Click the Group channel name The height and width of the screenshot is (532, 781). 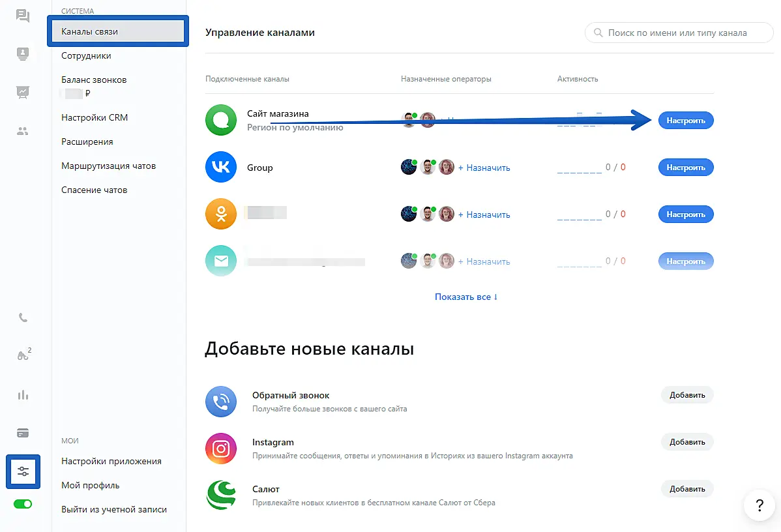point(260,168)
